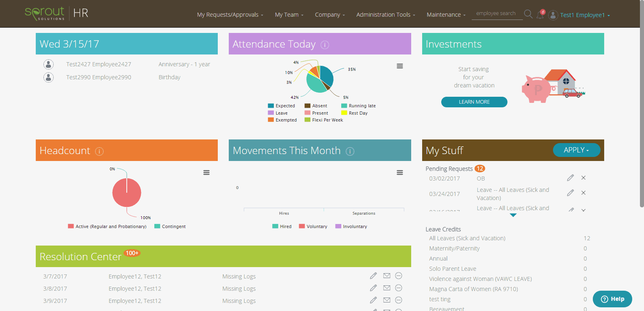Click the headcount pie chart active slice
This screenshot has height=311, width=644.
pyautogui.click(x=127, y=193)
